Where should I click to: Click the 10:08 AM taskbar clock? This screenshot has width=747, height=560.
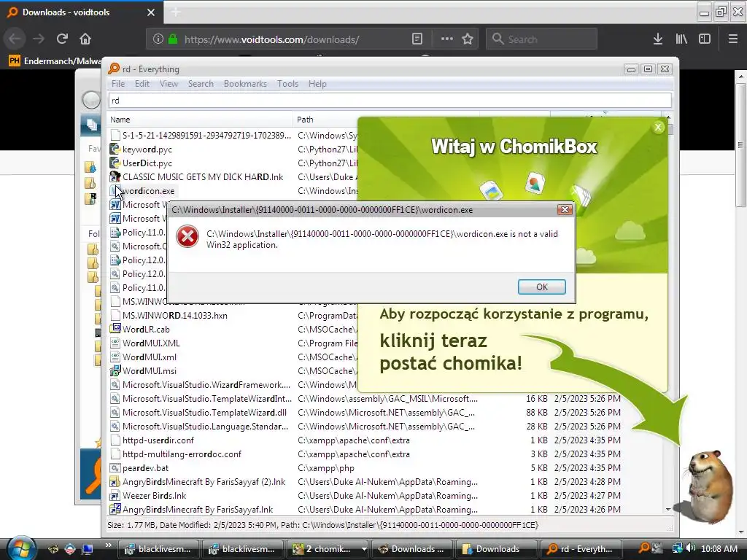(x=719, y=548)
